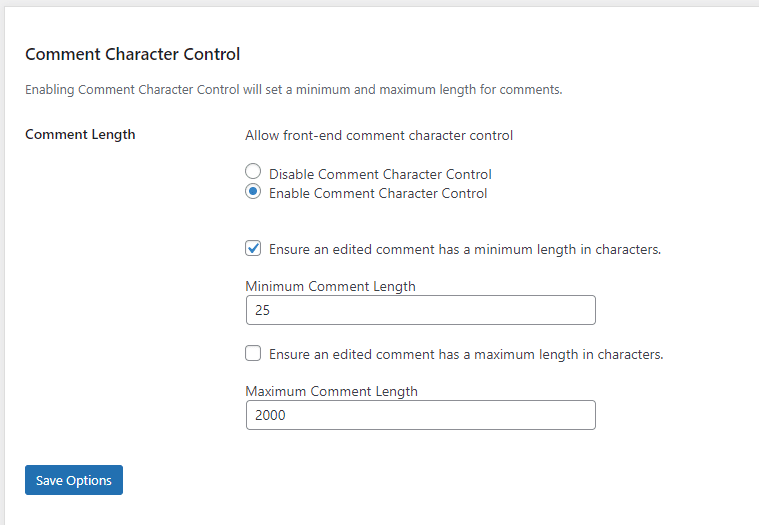Place cursor on the value 25
The width and height of the screenshot is (759, 525).
coord(262,310)
